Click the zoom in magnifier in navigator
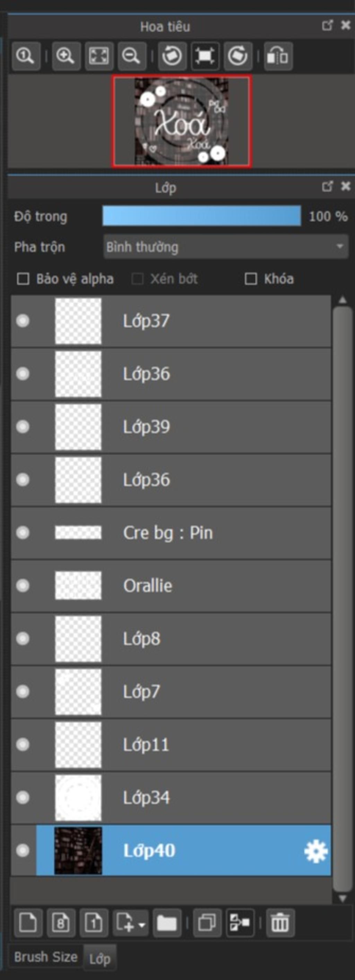Image resolution: width=355 pixels, height=980 pixels. click(66, 56)
